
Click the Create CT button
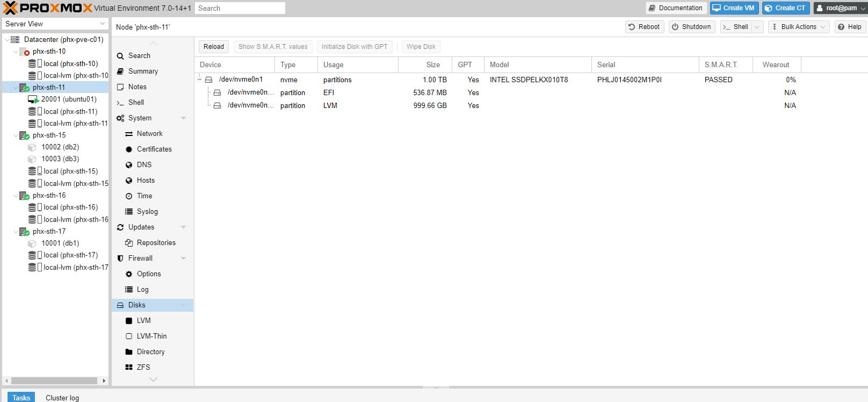[x=785, y=8]
